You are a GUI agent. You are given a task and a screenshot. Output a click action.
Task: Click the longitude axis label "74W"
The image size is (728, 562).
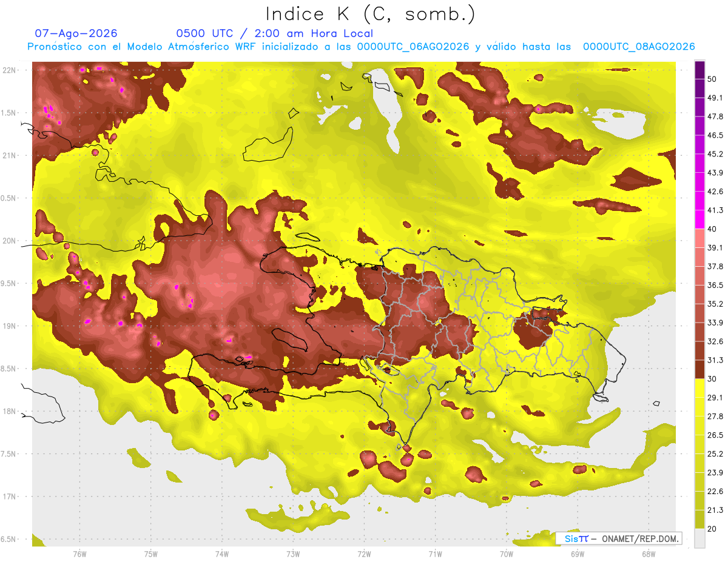pos(221,554)
